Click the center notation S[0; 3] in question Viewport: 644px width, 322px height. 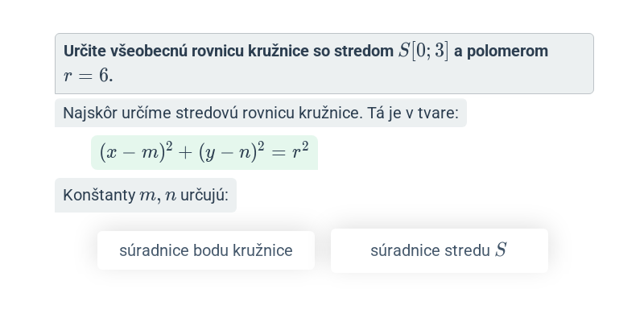tap(423, 52)
